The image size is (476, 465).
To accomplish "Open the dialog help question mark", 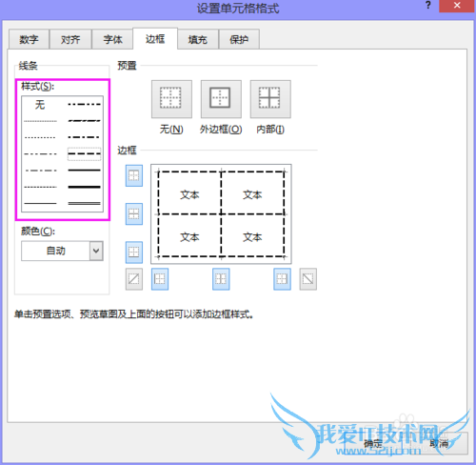I will tap(427, 6).
